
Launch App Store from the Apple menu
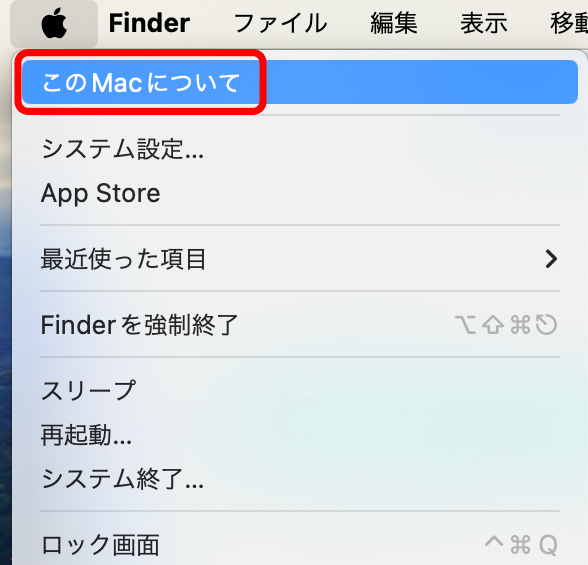point(300,193)
